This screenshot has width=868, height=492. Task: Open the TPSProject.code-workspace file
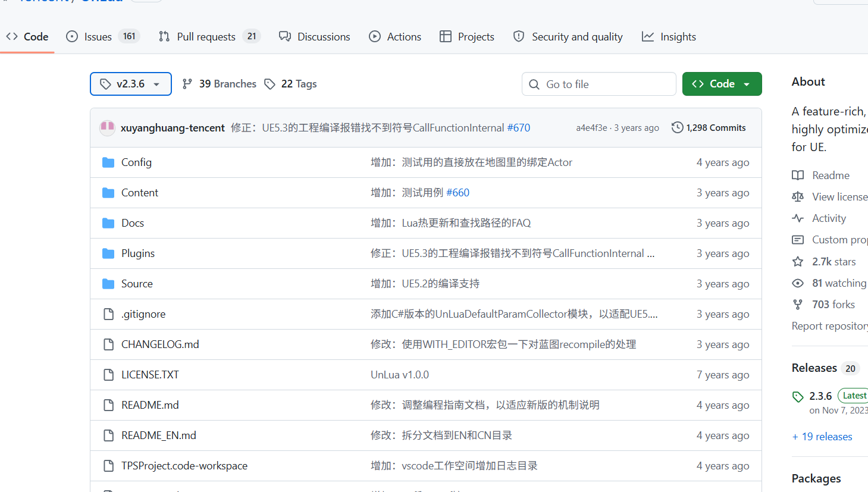tap(184, 466)
